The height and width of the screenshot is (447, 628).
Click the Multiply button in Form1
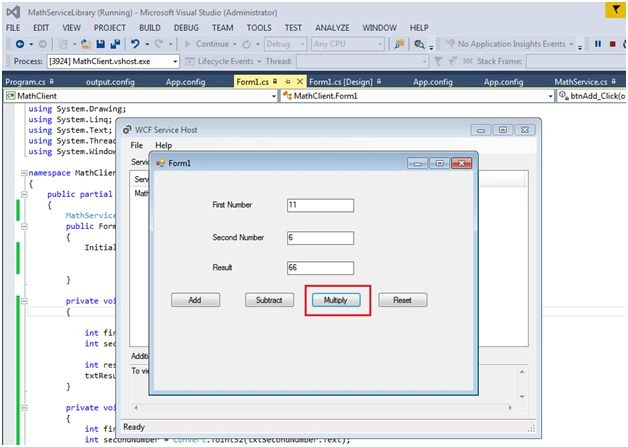tap(336, 300)
